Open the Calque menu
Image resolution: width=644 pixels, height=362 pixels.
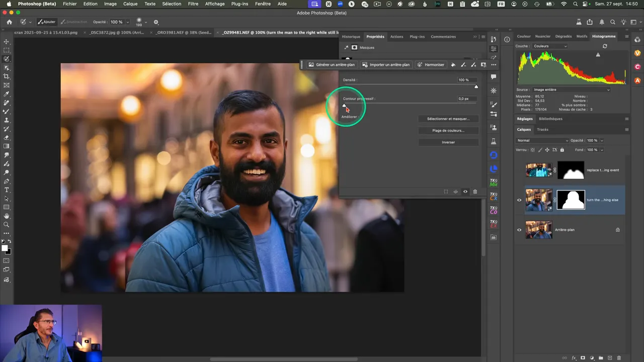(x=130, y=4)
